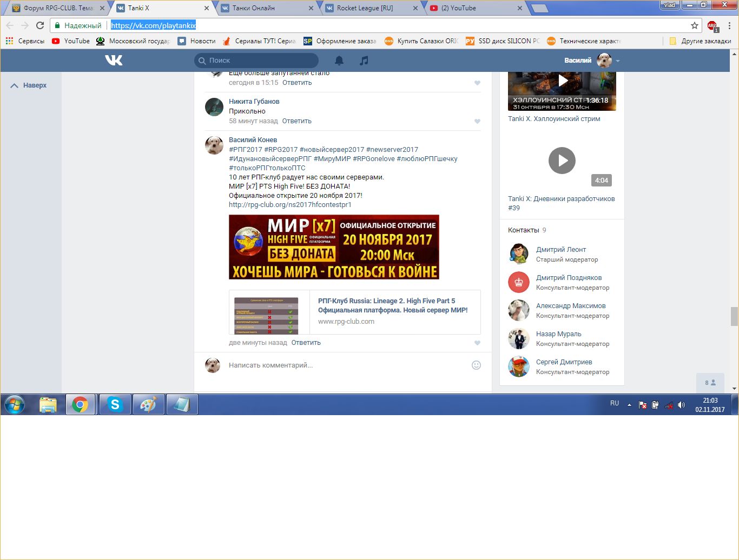Bookmark this page with the star icon

point(695,25)
